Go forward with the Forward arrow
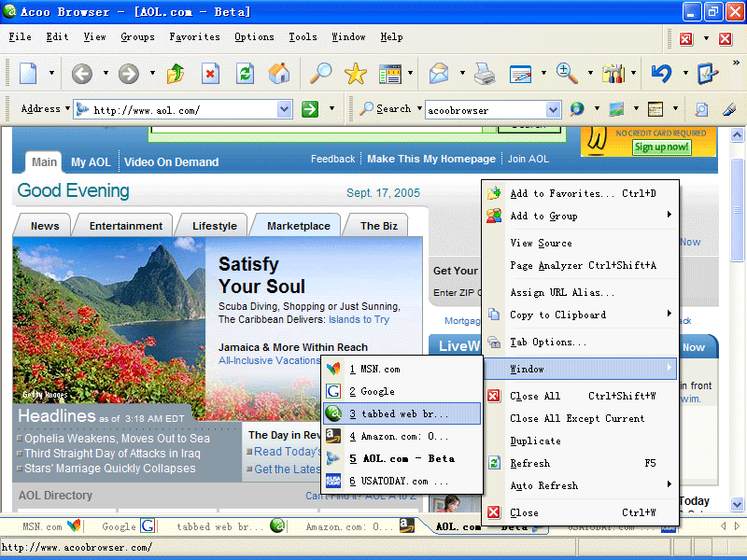This screenshot has width=747, height=560. 129,74
